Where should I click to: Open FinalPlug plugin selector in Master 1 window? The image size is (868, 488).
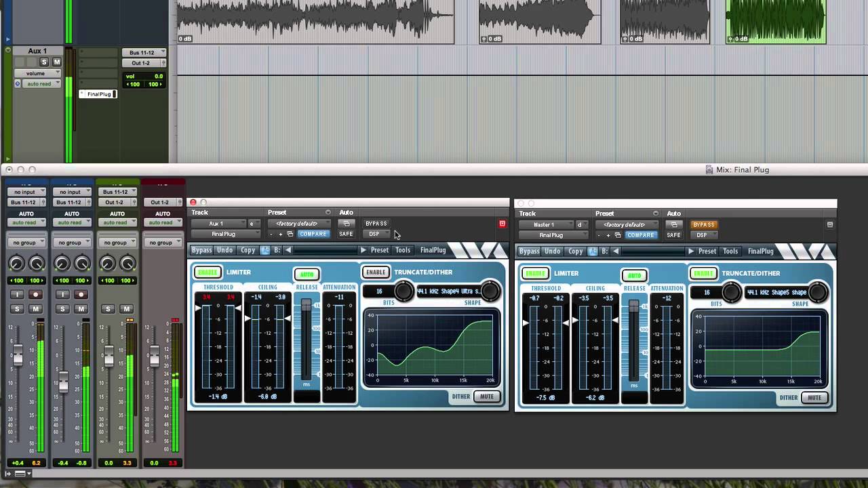[x=553, y=235]
